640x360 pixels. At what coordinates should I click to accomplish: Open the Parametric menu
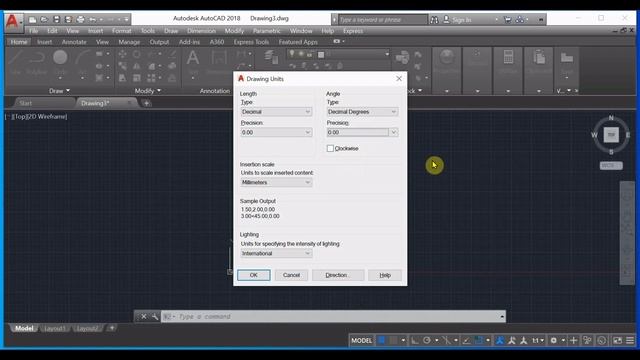click(x=267, y=31)
